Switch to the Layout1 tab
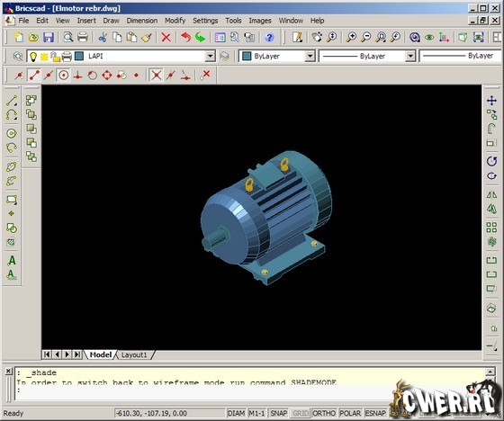 click(x=134, y=354)
